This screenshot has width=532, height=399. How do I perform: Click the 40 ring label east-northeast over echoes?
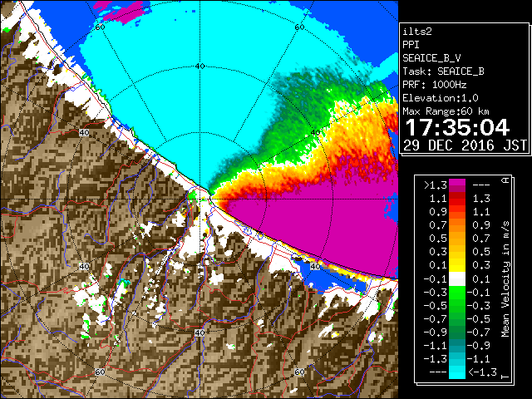pos(316,132)
